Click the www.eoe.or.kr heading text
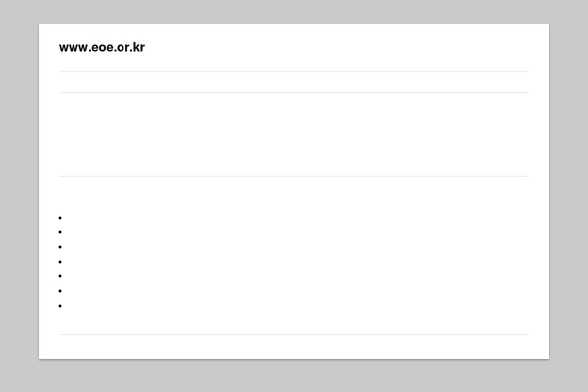This screenshot has height=392, width=588. point(102,47)
